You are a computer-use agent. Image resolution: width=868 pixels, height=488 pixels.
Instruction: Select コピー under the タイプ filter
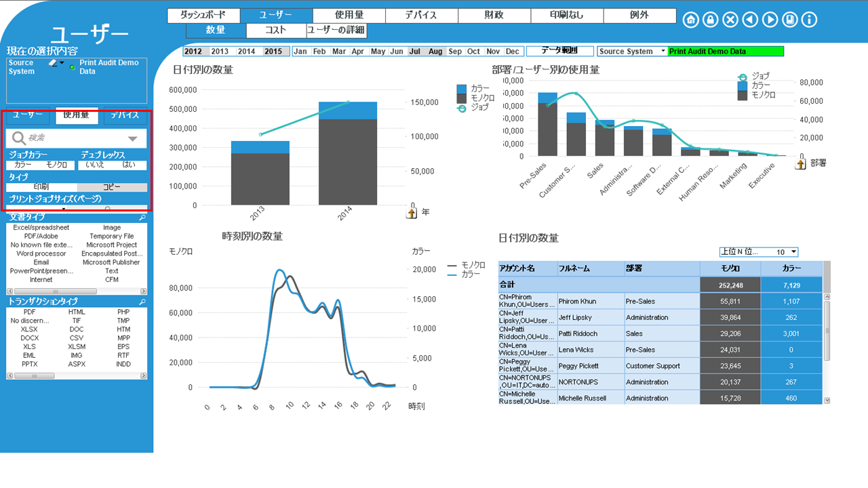click(112, 187)
